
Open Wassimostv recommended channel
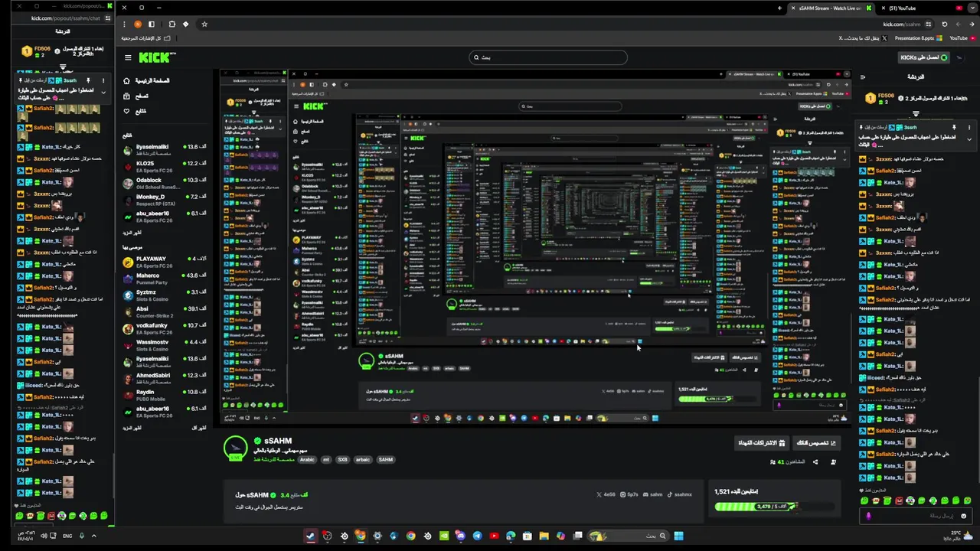(165, 345)
